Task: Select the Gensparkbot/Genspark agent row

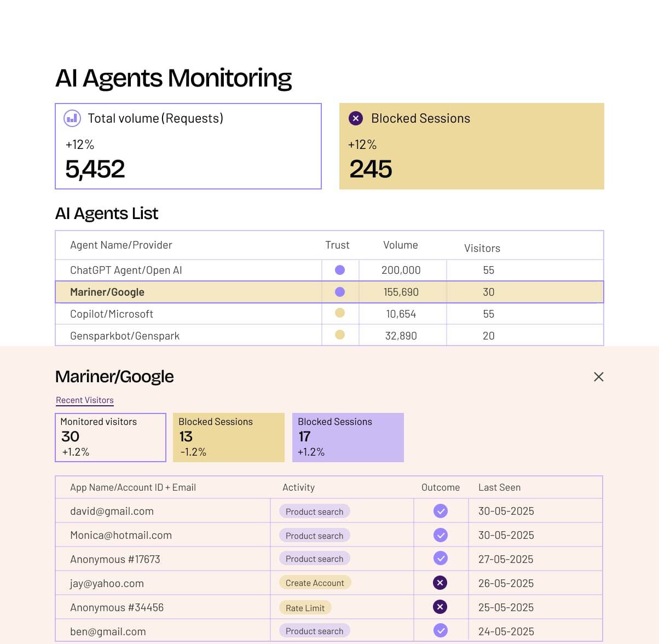Action: click(x=125, y=336)
